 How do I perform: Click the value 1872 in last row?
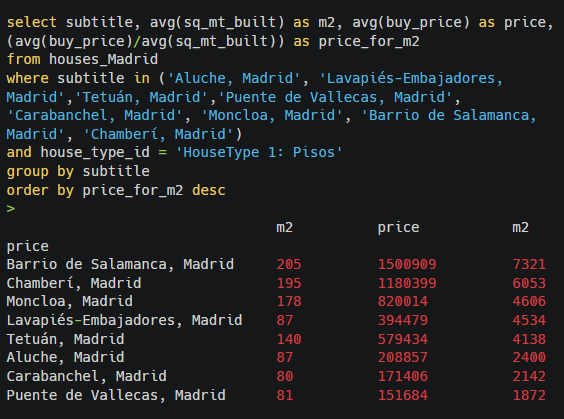point(529,395)
